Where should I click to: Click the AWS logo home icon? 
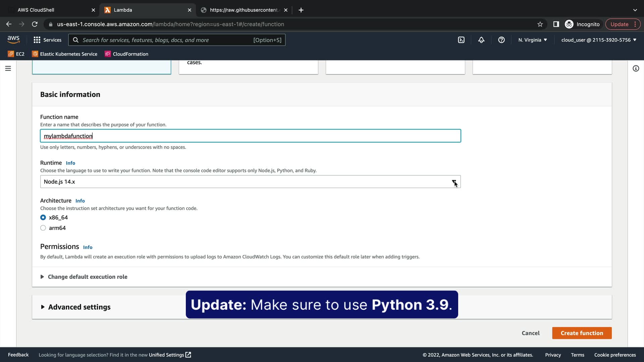tap(13, 40)
